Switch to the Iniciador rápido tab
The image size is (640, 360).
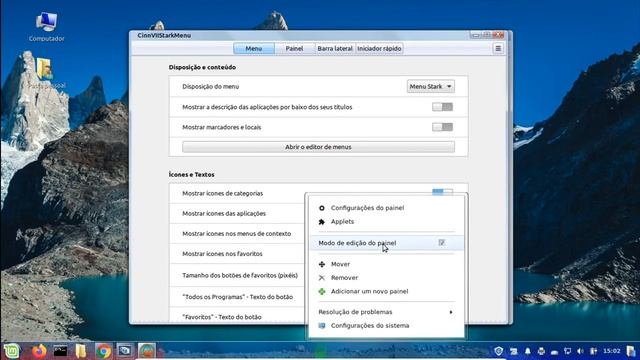(379, 49)
